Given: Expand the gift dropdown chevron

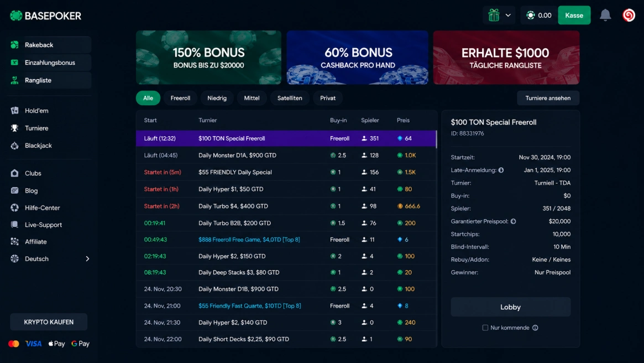Looking at the screenshot, I should tap(508, 15).
